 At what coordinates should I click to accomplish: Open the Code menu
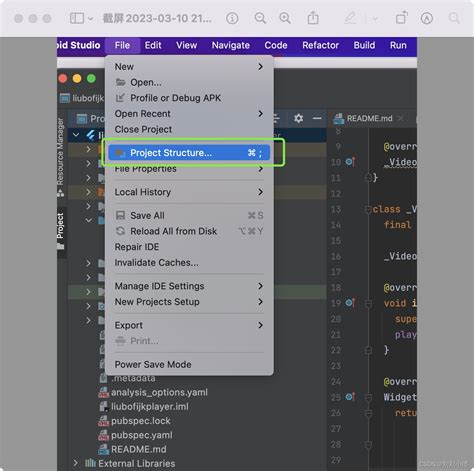(x=276, y=45)
